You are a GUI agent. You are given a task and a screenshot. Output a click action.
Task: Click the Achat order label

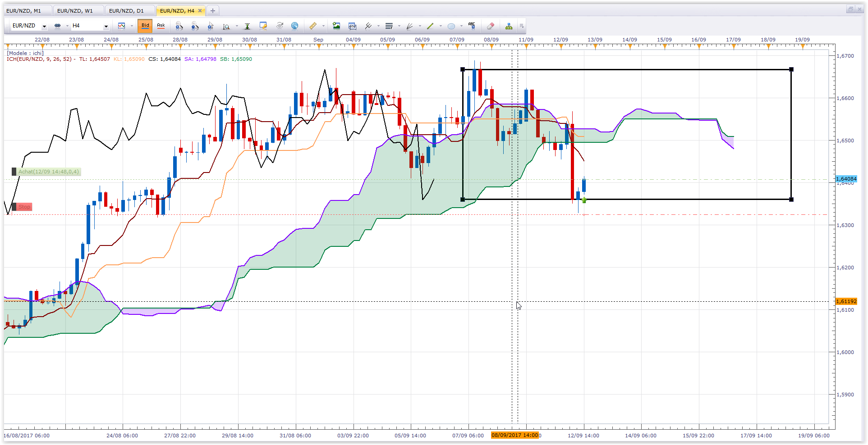pos(46,172)
